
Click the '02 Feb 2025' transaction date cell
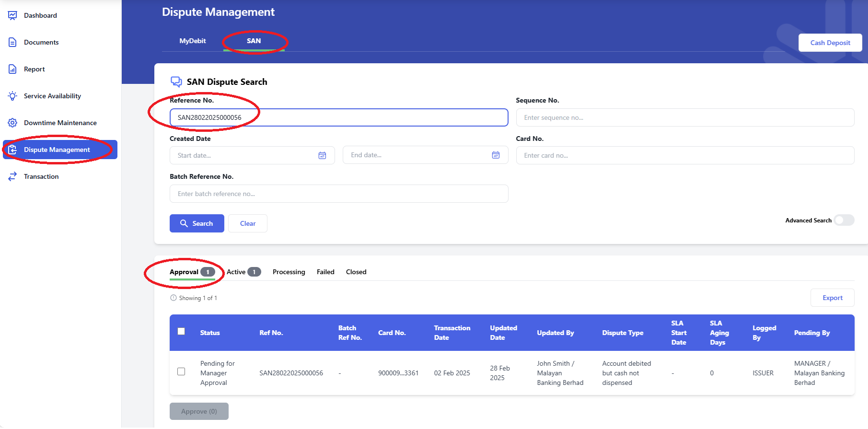pos(452,373)
